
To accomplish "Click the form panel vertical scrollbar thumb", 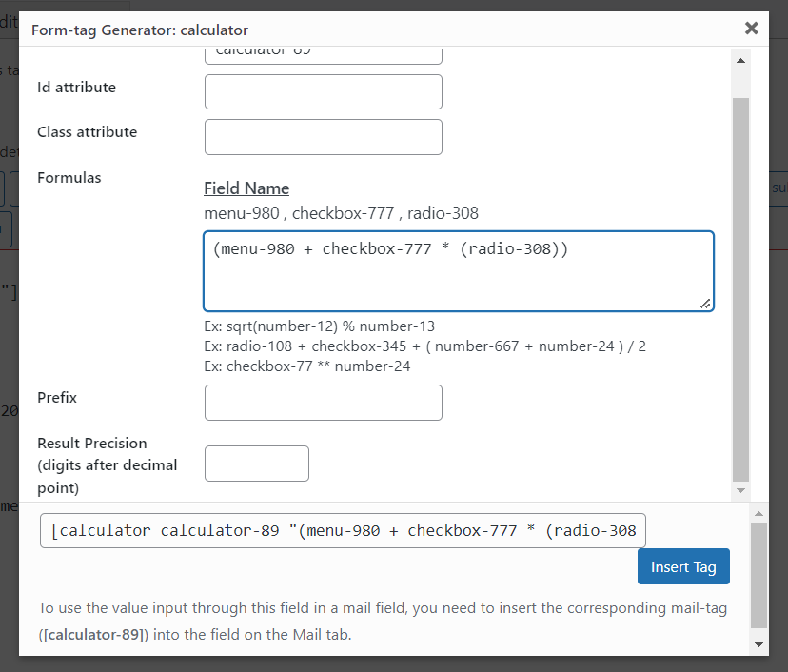I will 740,290.
